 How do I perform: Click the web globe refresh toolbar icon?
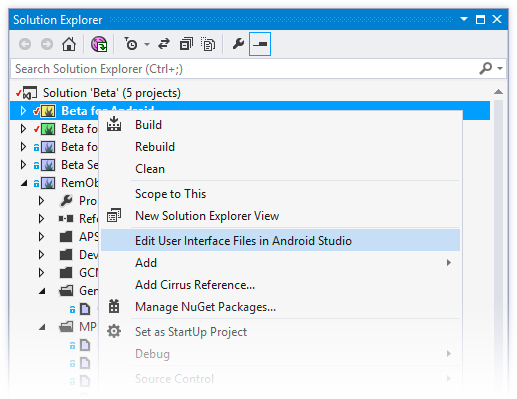(x=99, y=44)
